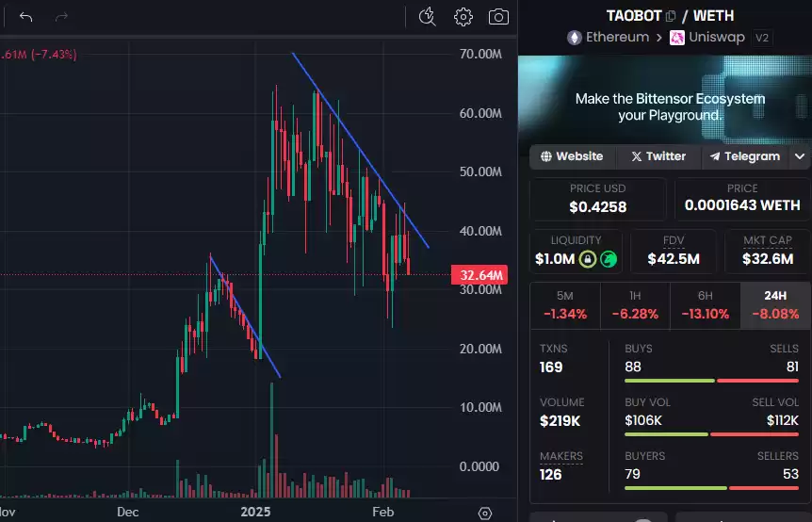The image size is (812, 522).
Task: Click the VOLUME $219K value
Action: coord(560,421)
